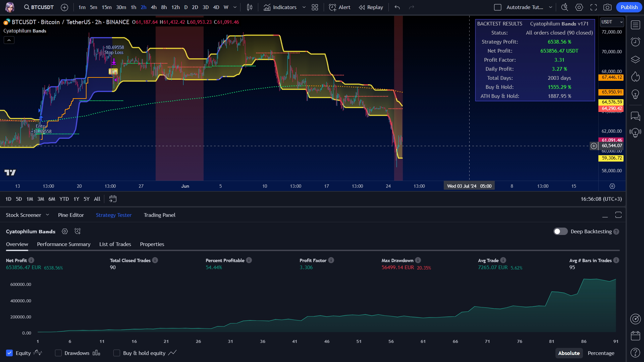Open the Watchlist panel icon
This screenshot has height=362, width=644.
[x=635, y=25]
